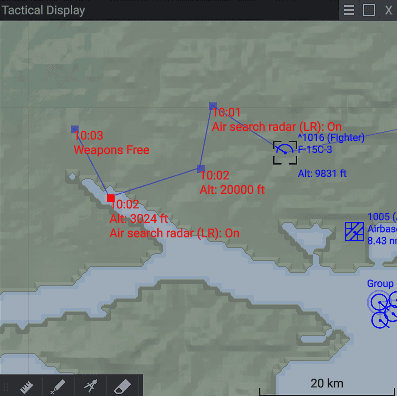This screenshot has width=397, height=396.
Task: Select the ruler measurement tool
Action: pyautogui.click(x=27, y=387)
